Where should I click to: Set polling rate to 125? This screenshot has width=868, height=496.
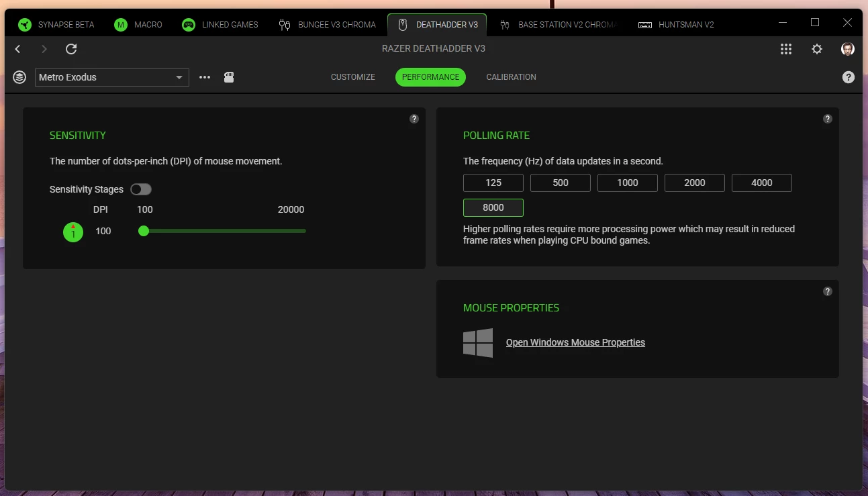click(x=493, y=183)
